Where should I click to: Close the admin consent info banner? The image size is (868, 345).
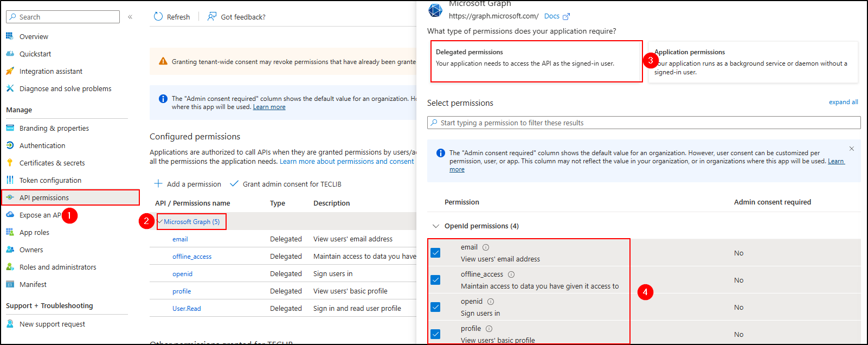[852, 149]
